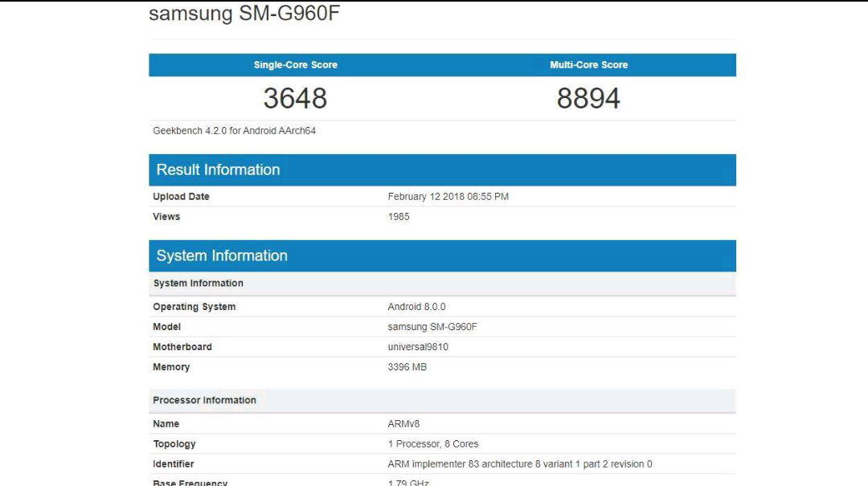The height and width of the screenshot is (486, 868).
Task: Click the blue System Information section header
Action: coord(222,256)
